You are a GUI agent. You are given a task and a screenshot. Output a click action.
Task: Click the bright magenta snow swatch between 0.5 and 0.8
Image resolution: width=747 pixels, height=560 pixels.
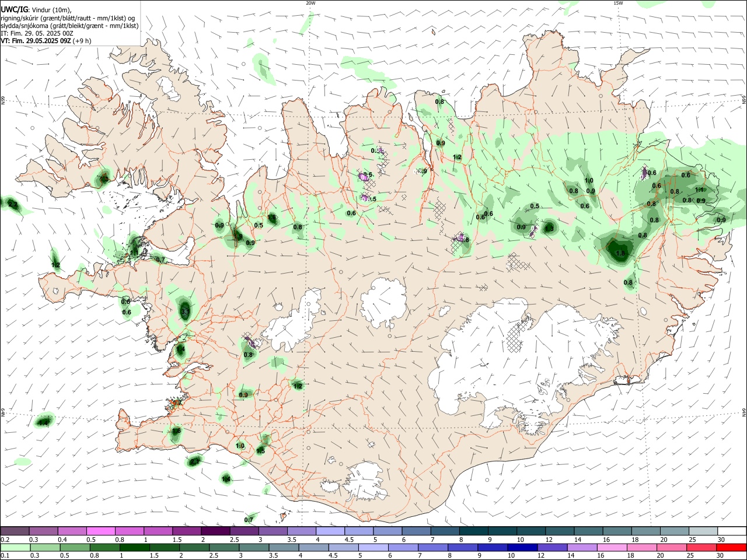click(101, 531)
